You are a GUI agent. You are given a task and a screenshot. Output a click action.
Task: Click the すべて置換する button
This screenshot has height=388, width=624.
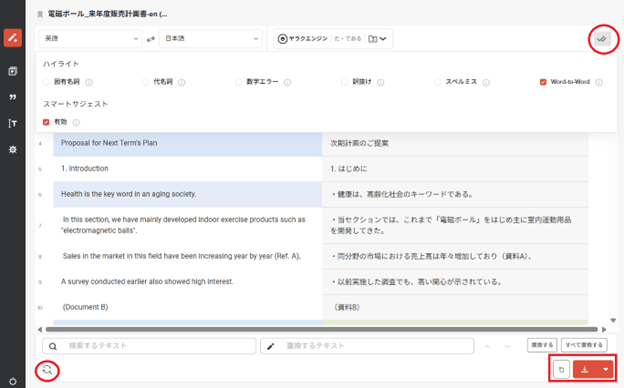point(584,345)
